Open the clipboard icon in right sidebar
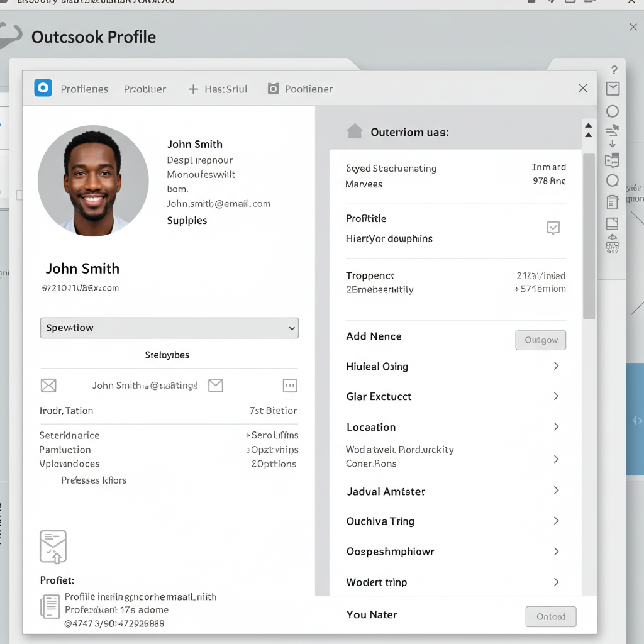This screenshot has width=644, height=644. (613, 202)
